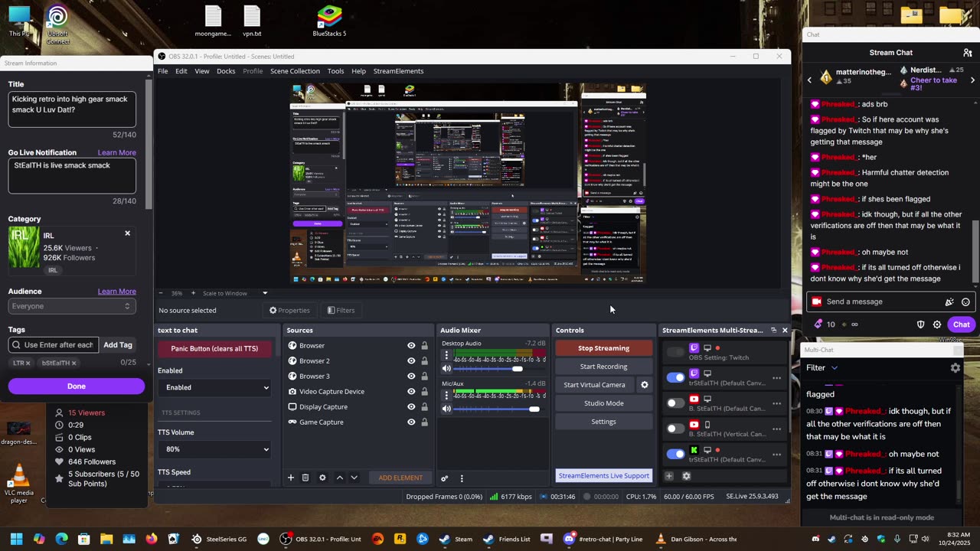Expand the Multi-Chat Filter dropdown
Viewport: 980px width, 551px height.
click(x=822, y=368)
